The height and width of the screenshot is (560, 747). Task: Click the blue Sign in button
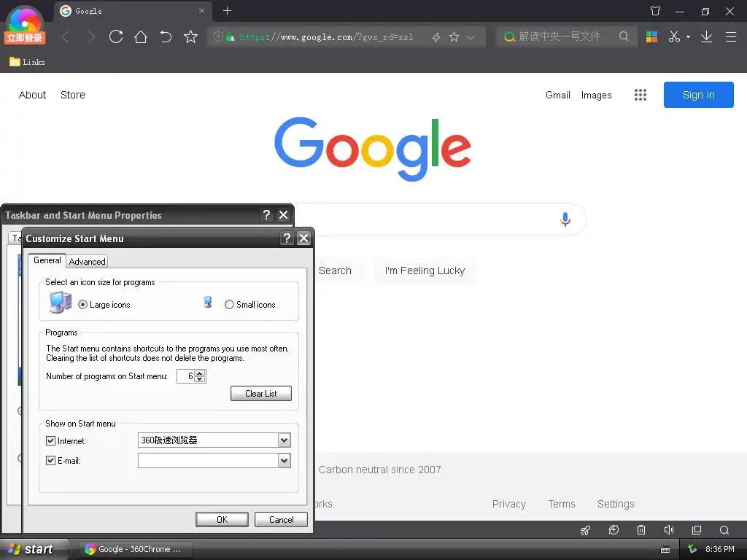[698, 95]
